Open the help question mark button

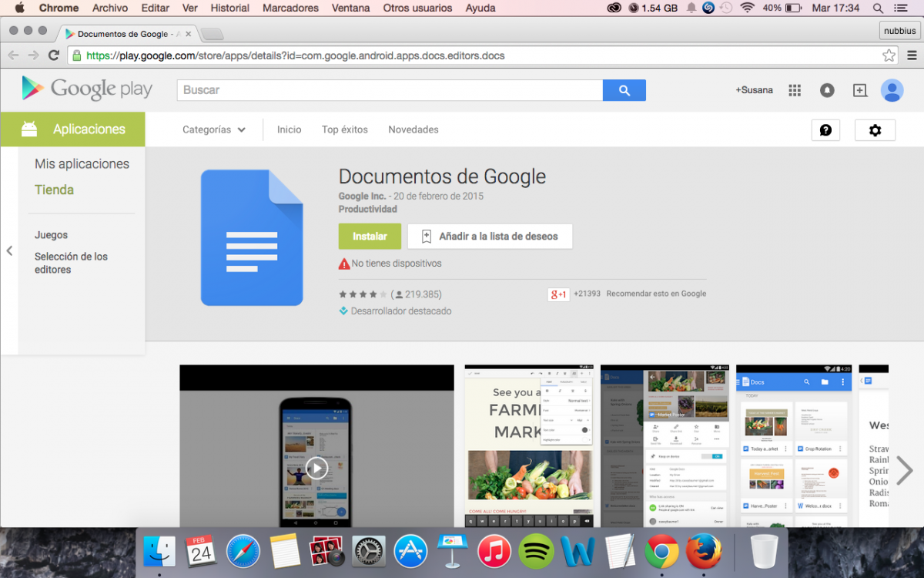(x=825, y=130)
